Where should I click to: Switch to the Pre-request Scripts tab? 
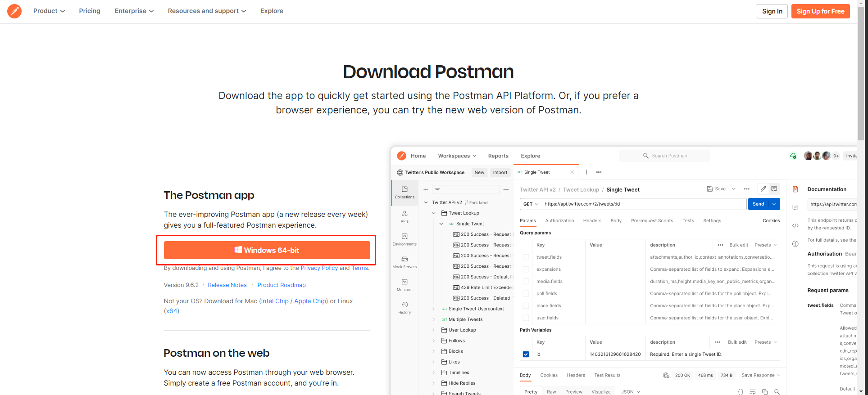[652, 221]
